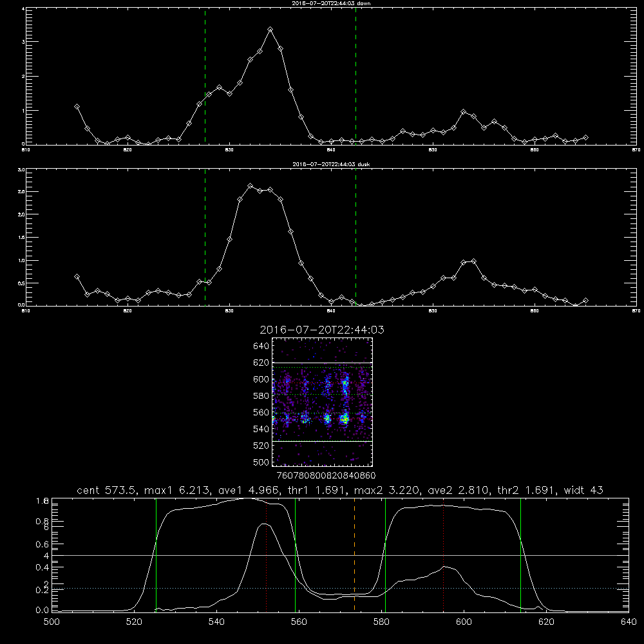
Task: Click the green vertical line near 614 in bottom plot
Action: [520, 554]
